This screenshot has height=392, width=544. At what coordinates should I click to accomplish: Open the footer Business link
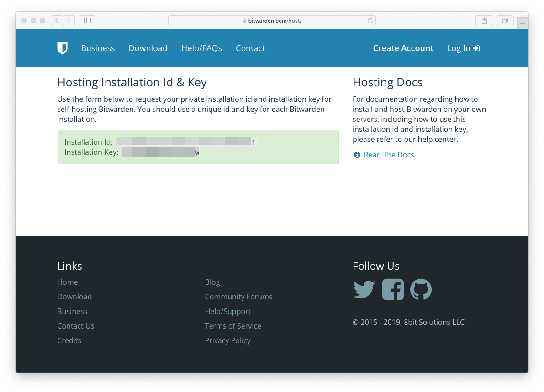tap(72, 311)
